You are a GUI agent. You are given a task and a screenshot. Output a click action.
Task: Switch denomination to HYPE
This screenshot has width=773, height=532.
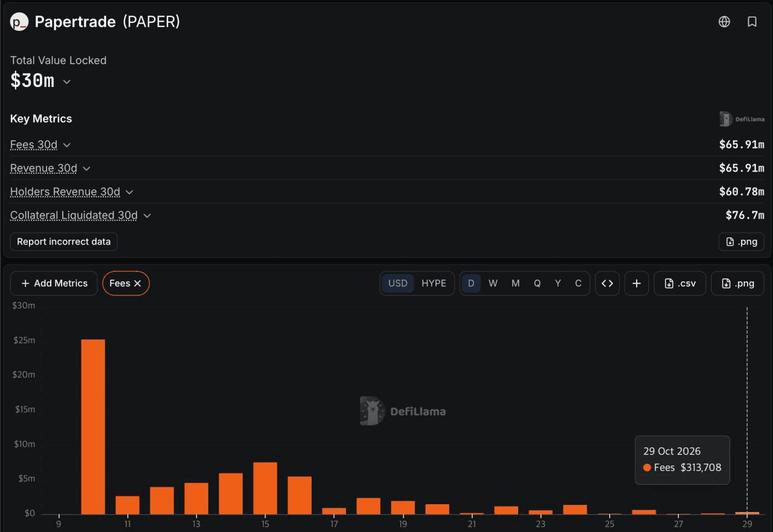tap(434, 283)
